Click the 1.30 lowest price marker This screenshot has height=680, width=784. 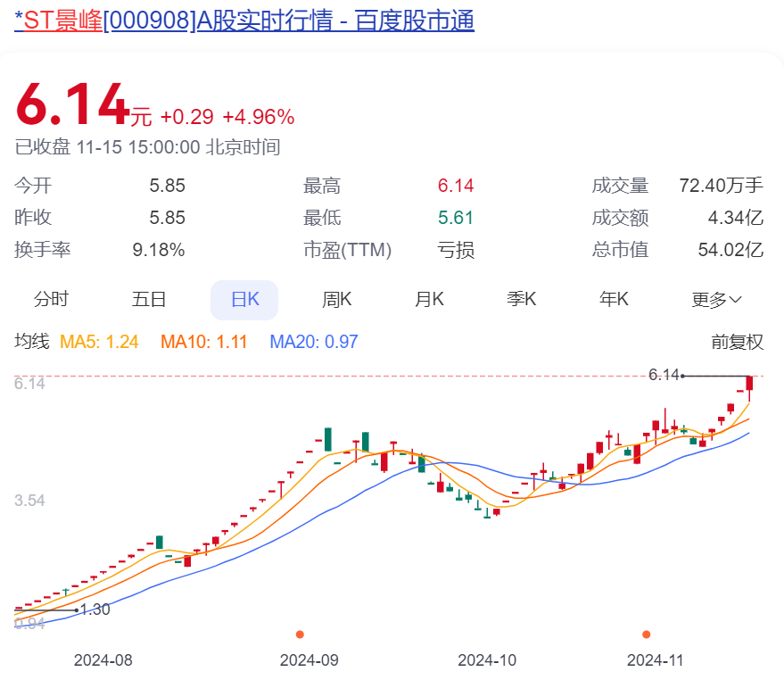pyautogui.click(x=95, y=610)
